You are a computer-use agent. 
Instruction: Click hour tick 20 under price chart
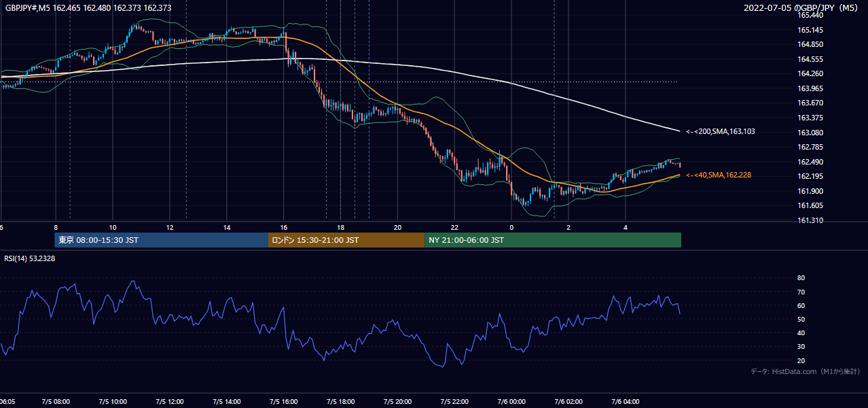(398, 228)
